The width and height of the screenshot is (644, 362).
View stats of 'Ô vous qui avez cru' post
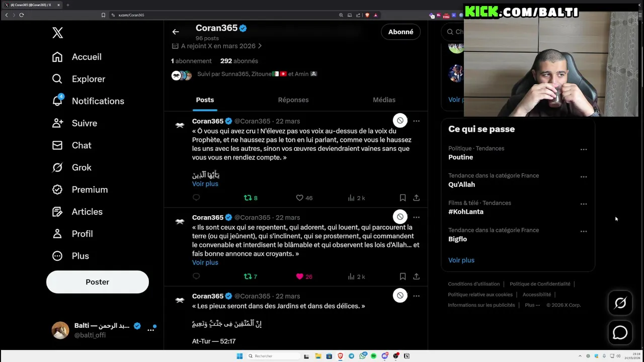click(356, 198)
